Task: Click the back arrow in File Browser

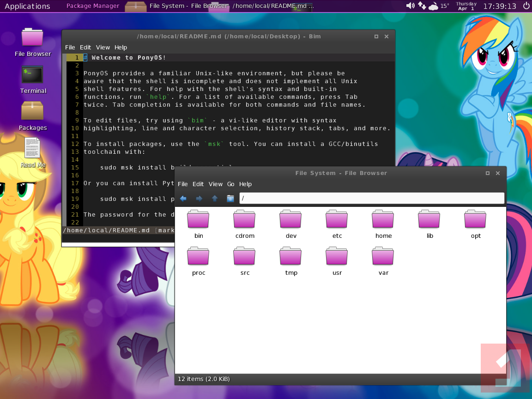Action: (x=183, y=199)
